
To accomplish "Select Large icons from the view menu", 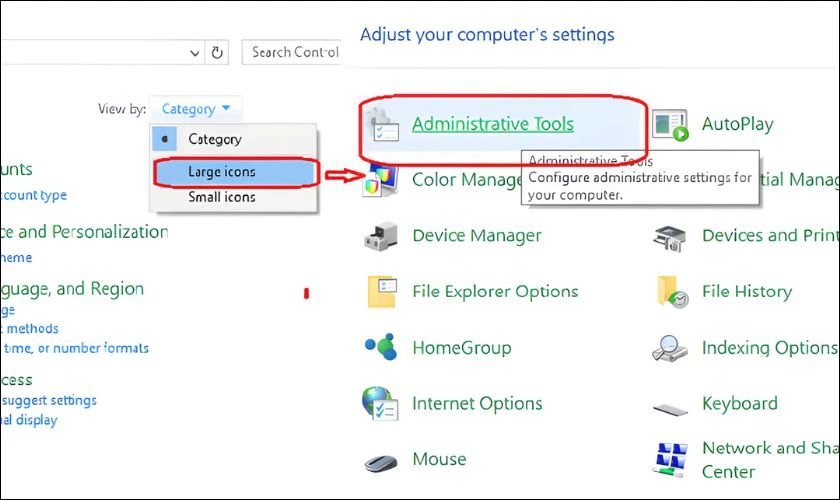I will click(x=221, y=172).
